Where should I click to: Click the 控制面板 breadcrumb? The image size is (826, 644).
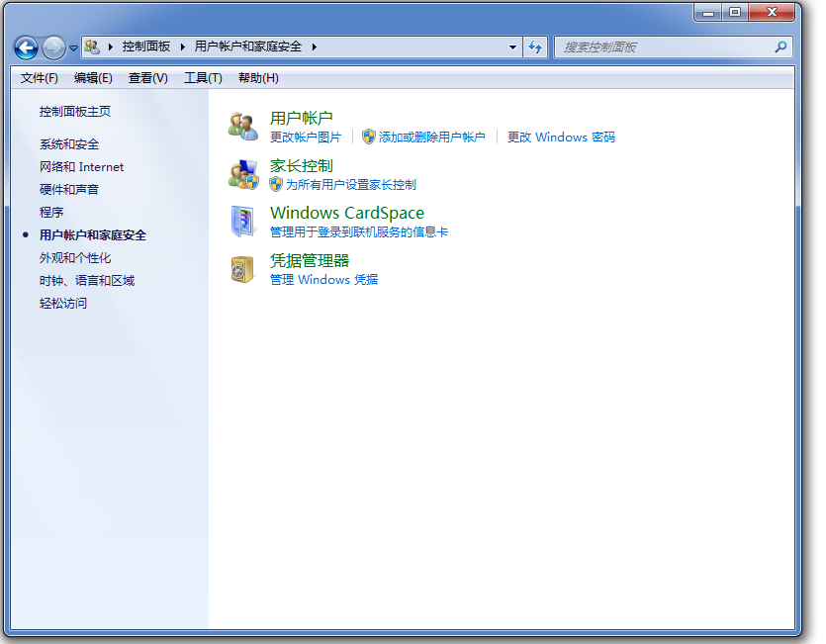146,46
